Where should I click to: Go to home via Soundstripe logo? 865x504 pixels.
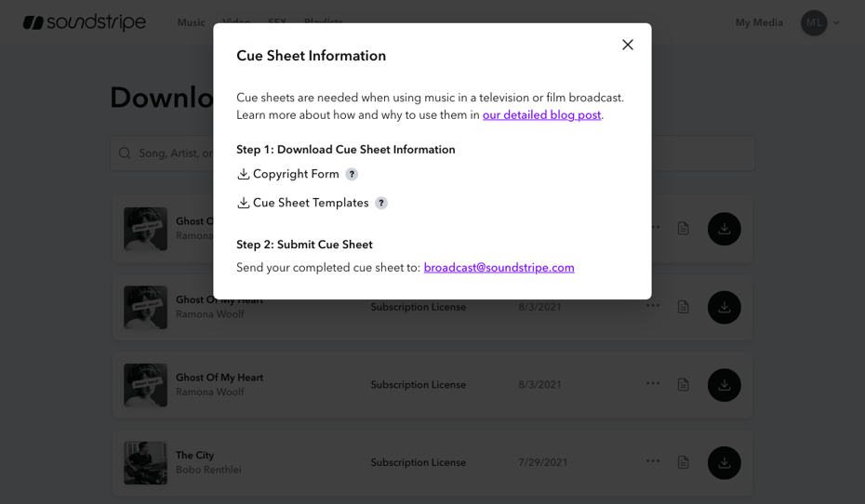point(85,22)
